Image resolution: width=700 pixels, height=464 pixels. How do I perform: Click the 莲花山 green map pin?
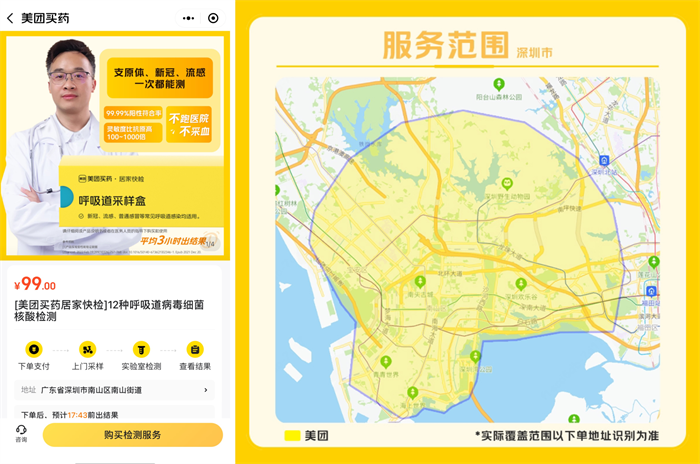pos(654,261)
